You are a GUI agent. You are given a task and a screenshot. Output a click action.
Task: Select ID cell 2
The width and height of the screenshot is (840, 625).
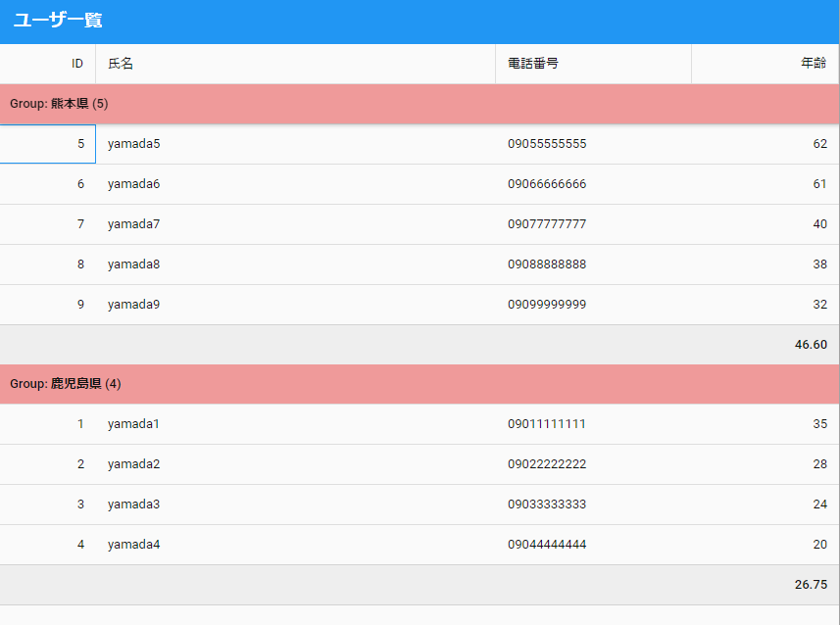[x=48, y=464]
